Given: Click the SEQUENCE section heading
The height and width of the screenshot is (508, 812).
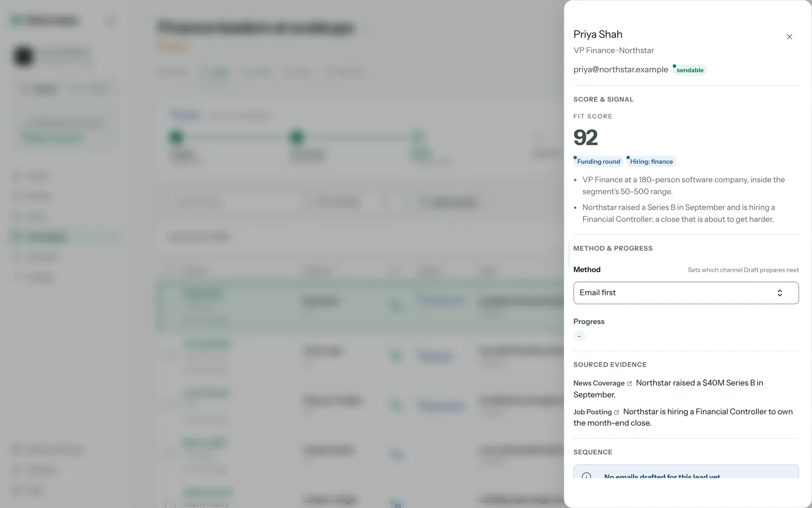Looking at the screenshot, I should [593, 452].
